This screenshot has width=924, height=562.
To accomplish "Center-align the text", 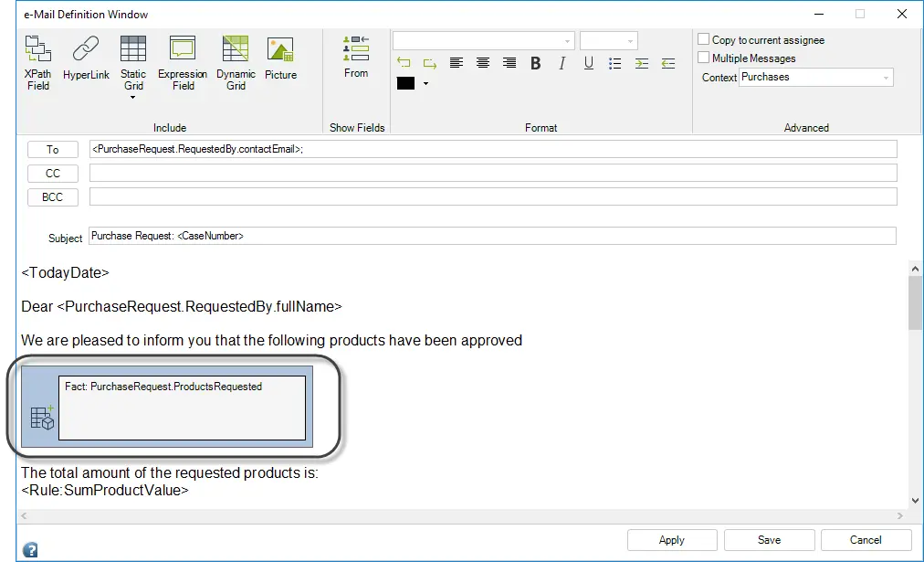I will pyautogui.click(x=483, y=62).
